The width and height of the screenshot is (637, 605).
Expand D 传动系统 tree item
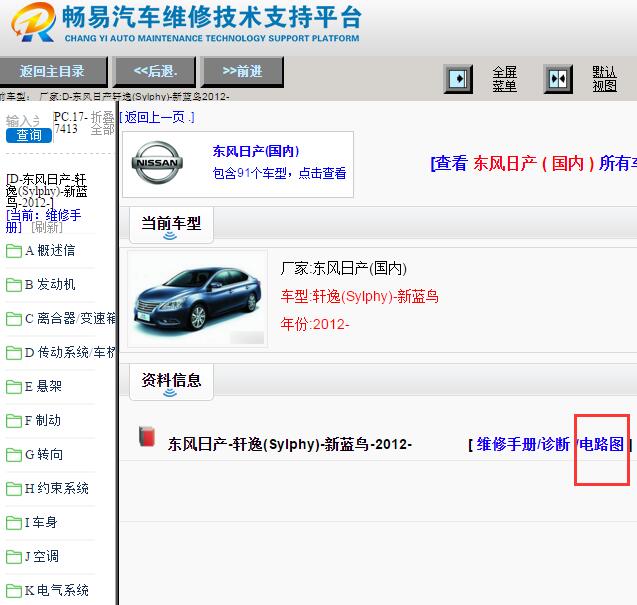pyautogui.click(x=70, y=352)
